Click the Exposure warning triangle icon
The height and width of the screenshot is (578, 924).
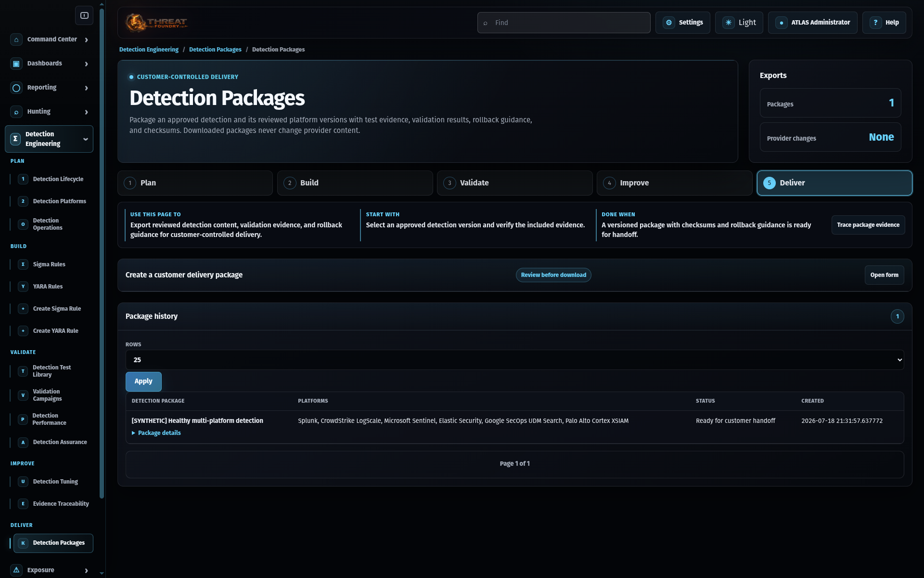coord(16,570)
